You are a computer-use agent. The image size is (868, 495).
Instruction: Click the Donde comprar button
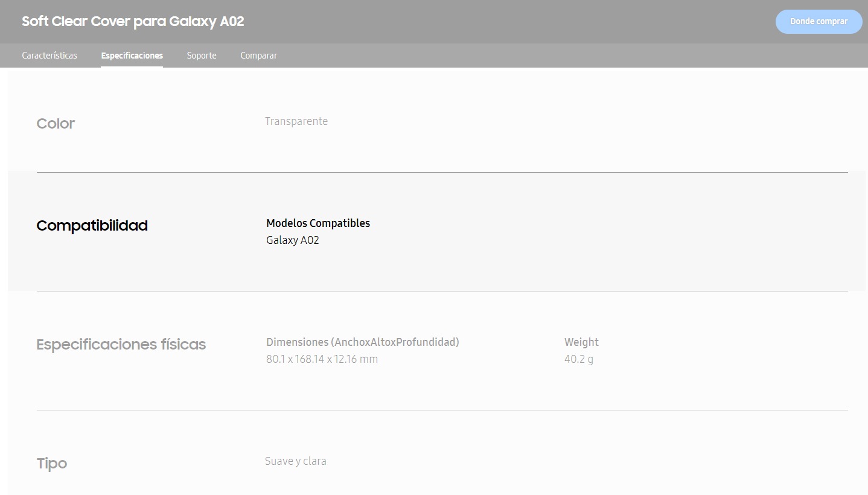point(818,22)
